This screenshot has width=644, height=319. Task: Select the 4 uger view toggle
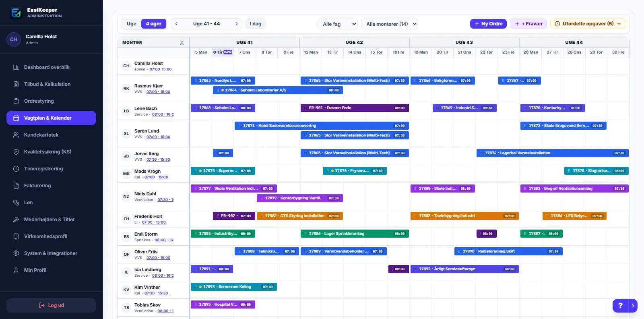click(154, 24)
